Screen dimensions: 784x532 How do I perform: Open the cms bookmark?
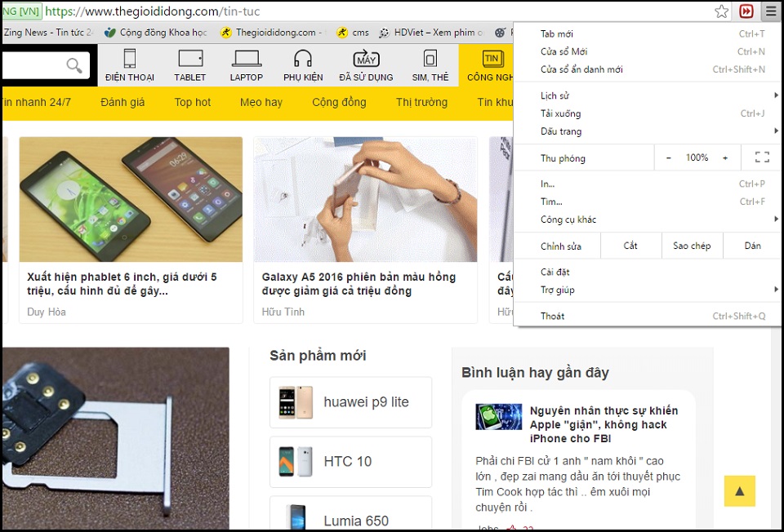[x=353, y=33]
